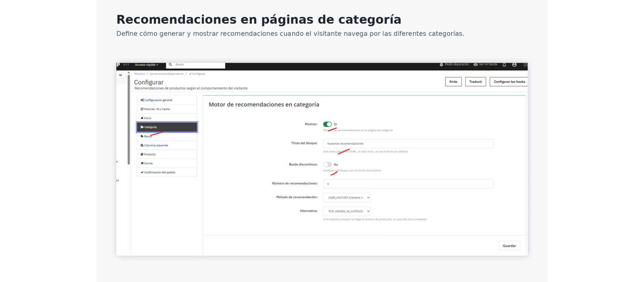The height and width of the screenshot is (282, 644).
Task: Go to the Carrito tab
Action: pyautogui.click(x=167, y=163)
